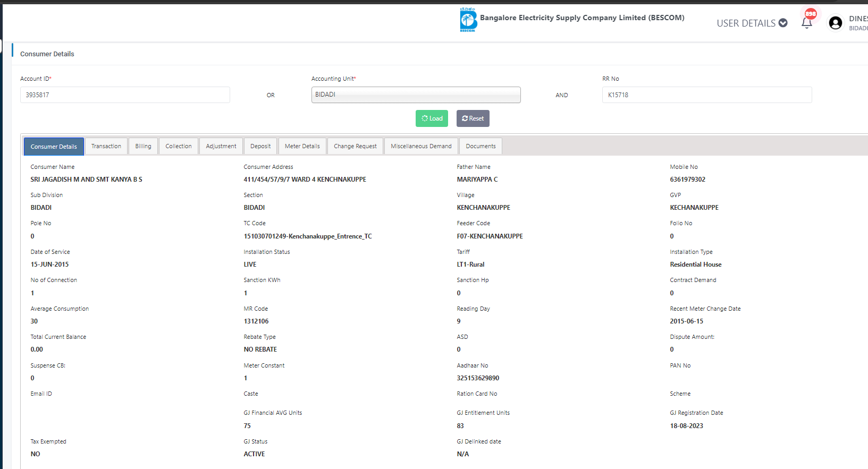Select the Consumer Details tab
868x469 pixels.
(54, 147)
